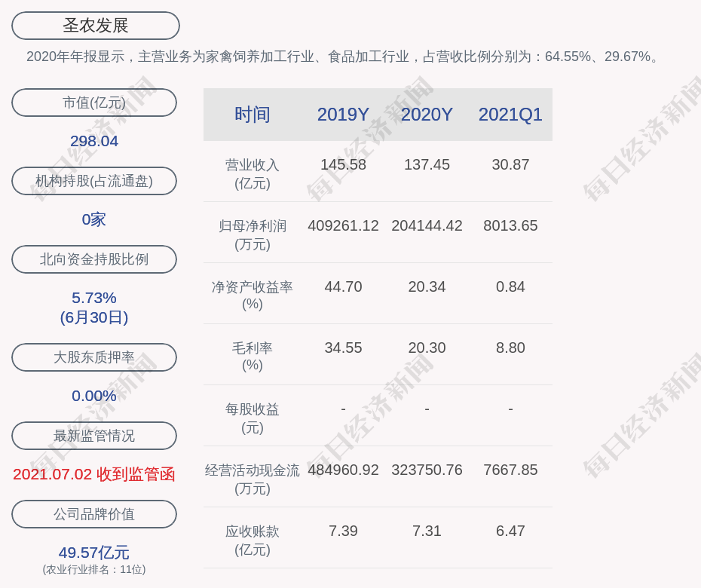The width and height of the screenshot is (701, 588).
Task: Click the 机构持股(占流通盘) label pill
Action: tap(94, 181)
